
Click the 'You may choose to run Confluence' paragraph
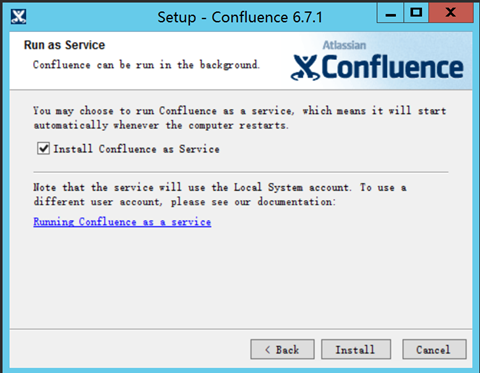(239, 118)
